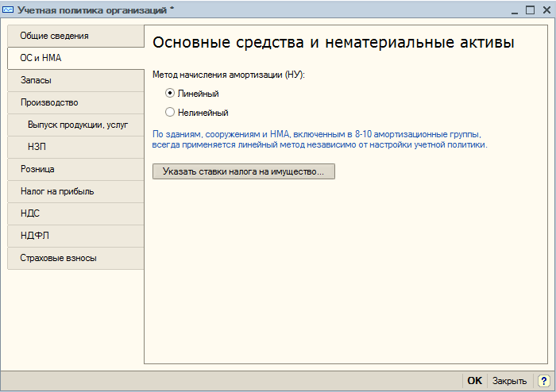Go to Страховые взносы tab
The image size is (556, 392).
coord(75,258)
